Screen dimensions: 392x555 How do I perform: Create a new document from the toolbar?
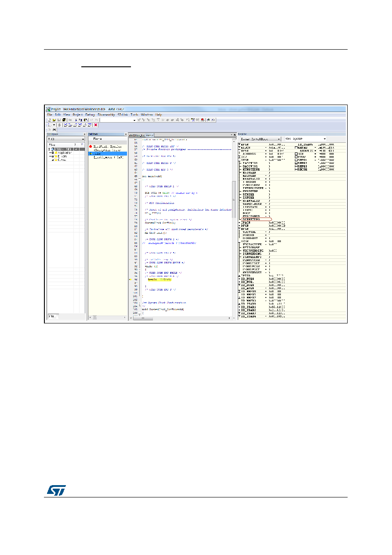49,120
